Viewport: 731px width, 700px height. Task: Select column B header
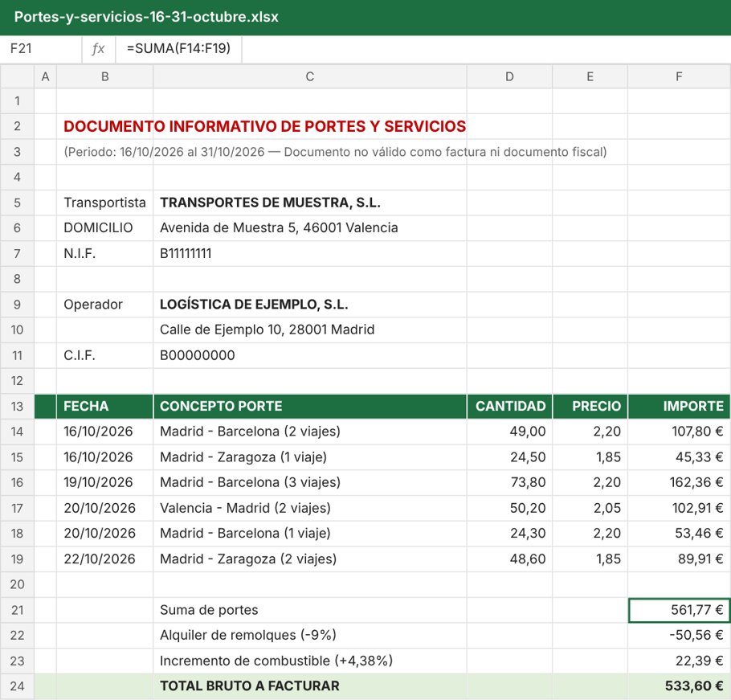(x=105, y=76)
